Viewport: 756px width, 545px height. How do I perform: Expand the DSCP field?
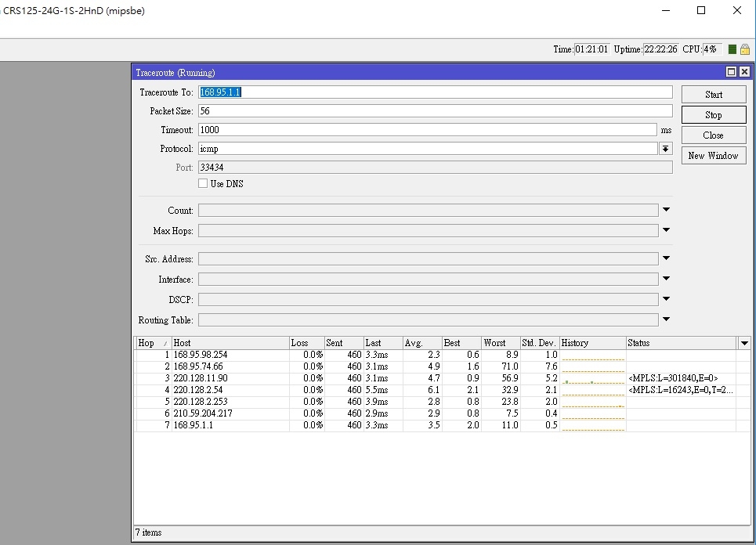point(666,299)
